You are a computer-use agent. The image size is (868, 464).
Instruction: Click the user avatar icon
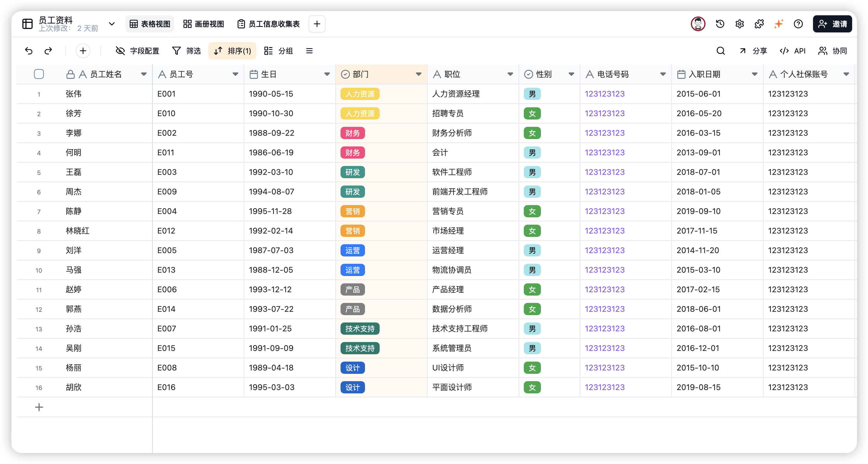(698, 24)
